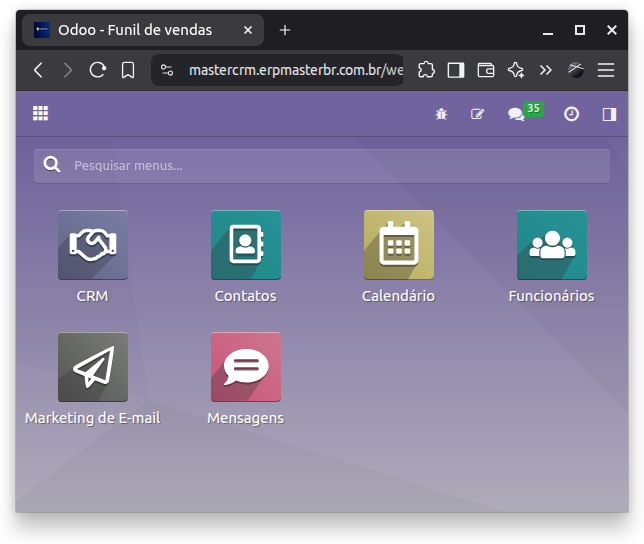Viewport: 644px width, 544px height.
Task: Open the browser hamburger menu
Action: pyautogui.click(x=606, y=70)
